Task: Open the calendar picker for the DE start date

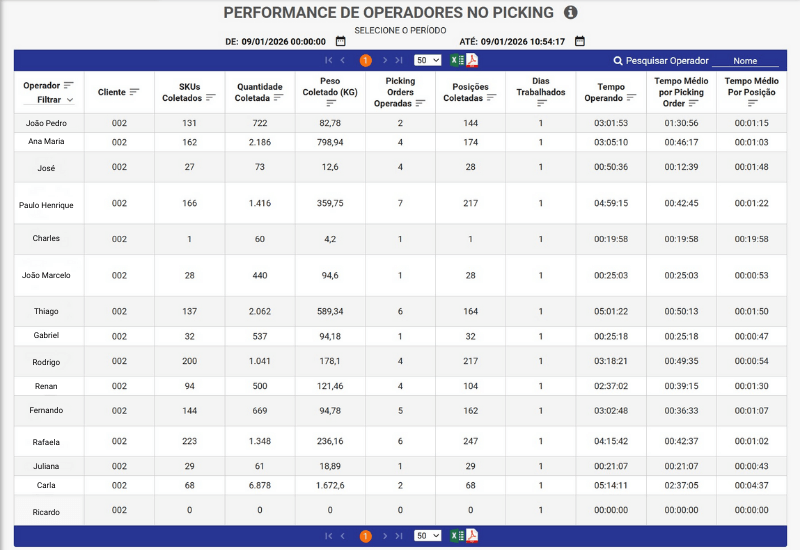Action: (x=341, y=42)
